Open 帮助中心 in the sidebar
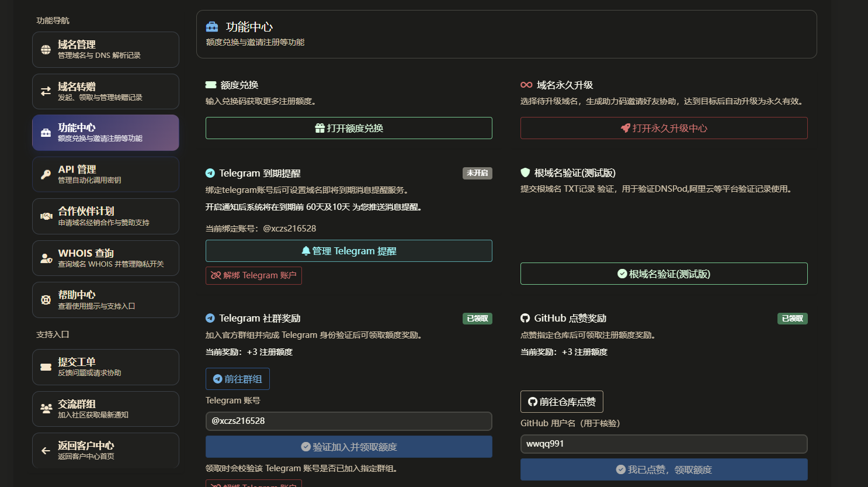 (106, 300)
